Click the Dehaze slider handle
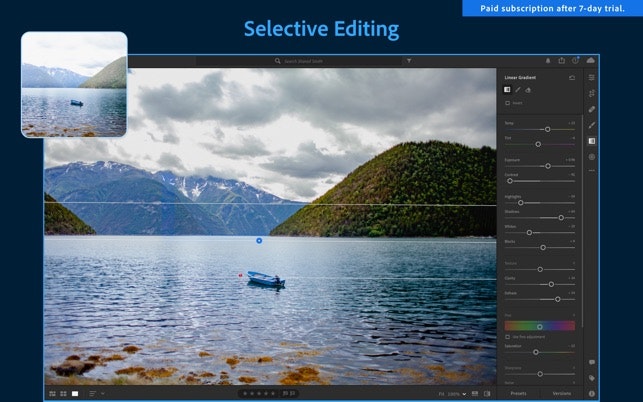643x402 pixels. pyautogui.click(x=558, y=299)
